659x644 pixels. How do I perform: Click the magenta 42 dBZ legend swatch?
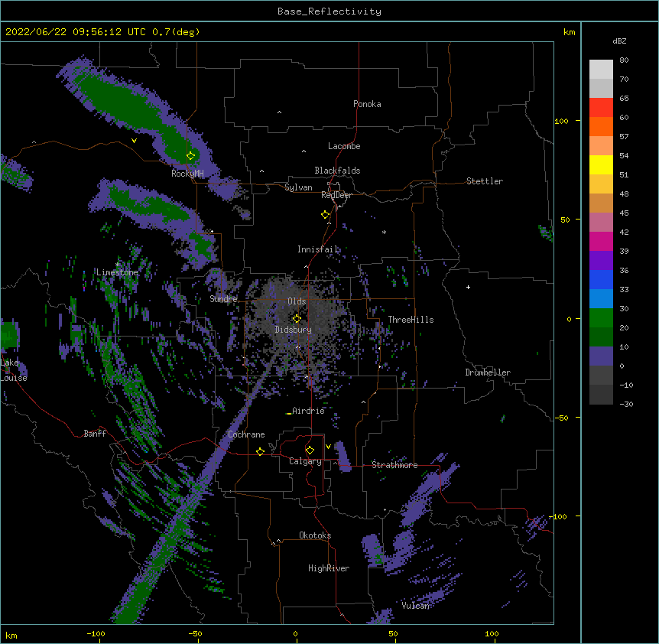pos(601,241)
